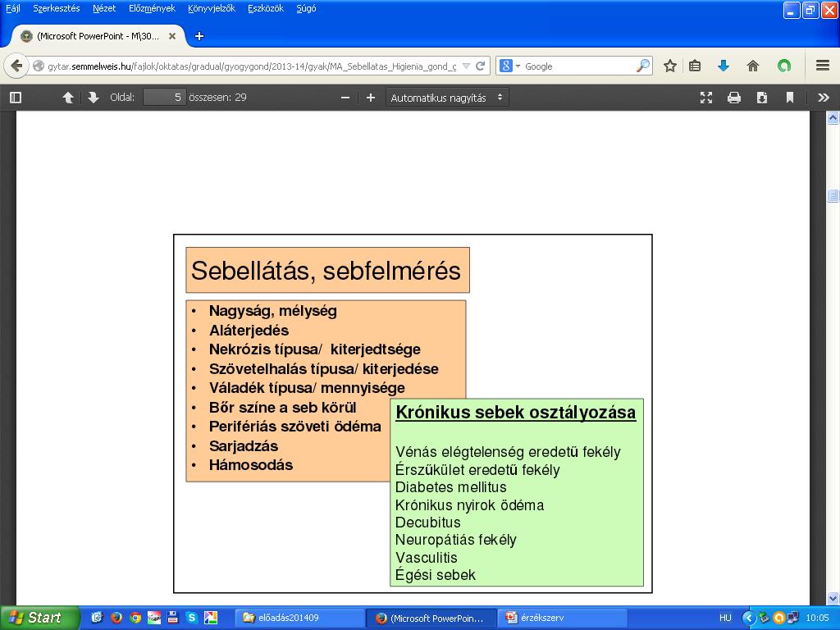
Task: Click the search magnifier icon
Action: (643, 66)
